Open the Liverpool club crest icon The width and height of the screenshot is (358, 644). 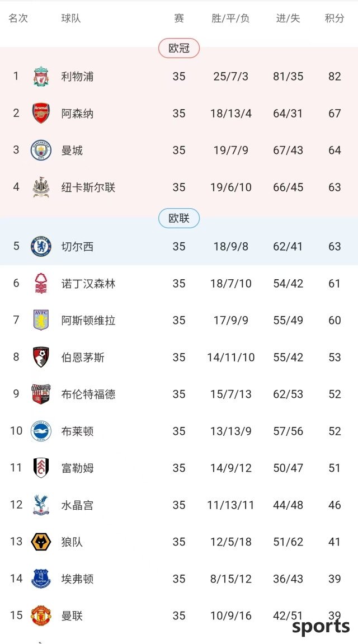point(41,77)
